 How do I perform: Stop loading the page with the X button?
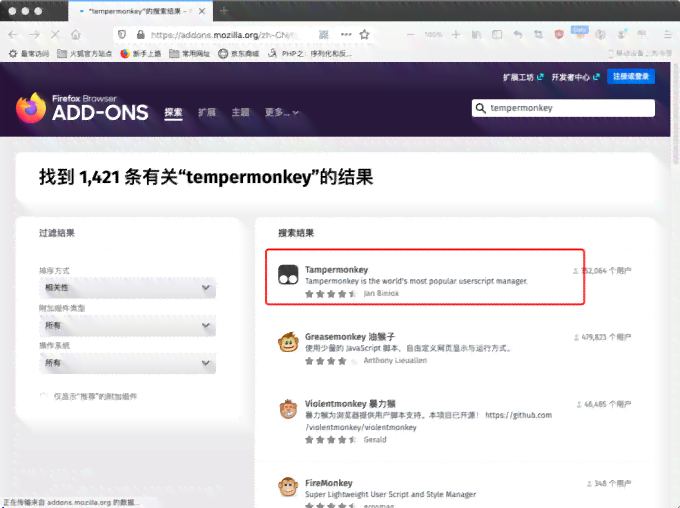[x=55, y=35]
